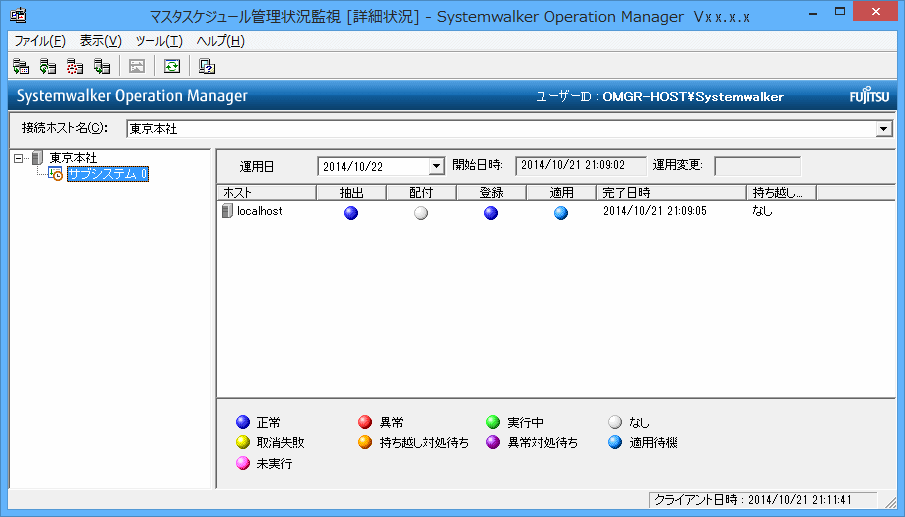Image resolution: width=905 pixels, height=517 pixels.
Task: Click the toolbar icon with red dotted circle
Action: click(x=75, y=66)
